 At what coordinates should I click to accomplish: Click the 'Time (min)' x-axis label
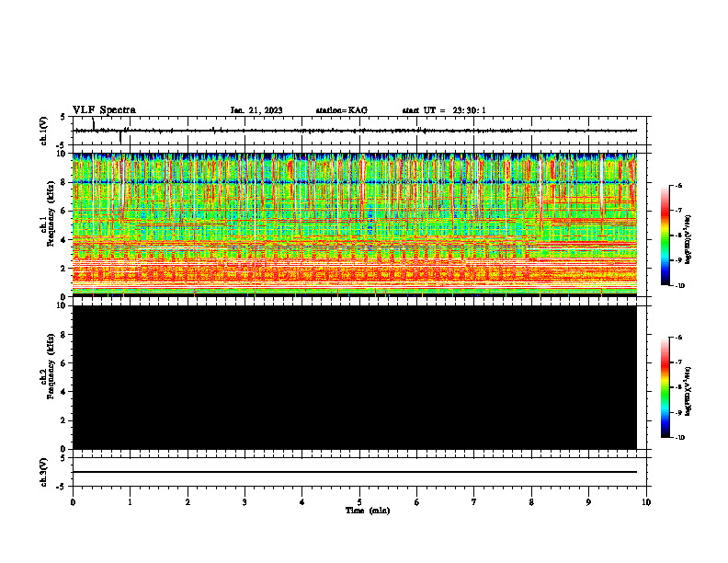click(x=368, y=511)
